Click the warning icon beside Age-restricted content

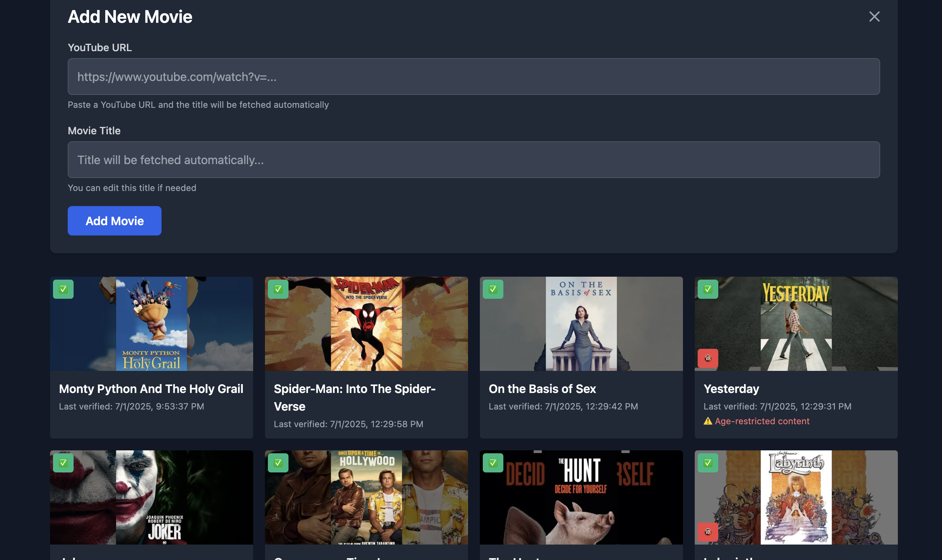[708, 421]
